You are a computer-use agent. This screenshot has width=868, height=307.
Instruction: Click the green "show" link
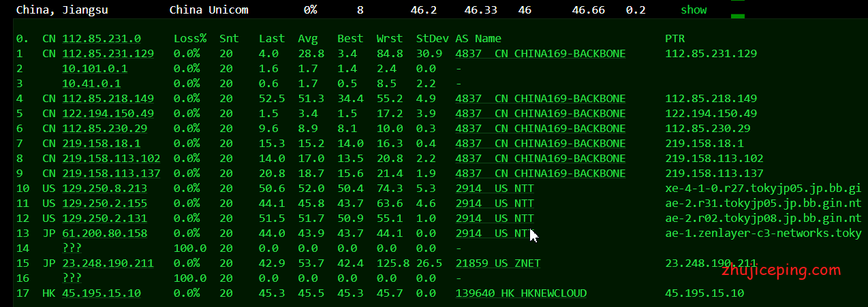tap(694, 10)
